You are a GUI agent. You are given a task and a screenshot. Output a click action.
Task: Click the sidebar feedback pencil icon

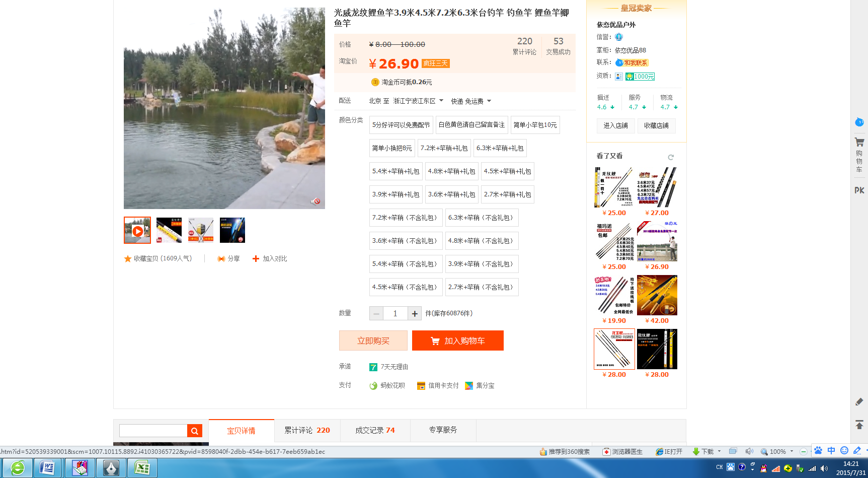pyautogui.click(x=859, y=401)
